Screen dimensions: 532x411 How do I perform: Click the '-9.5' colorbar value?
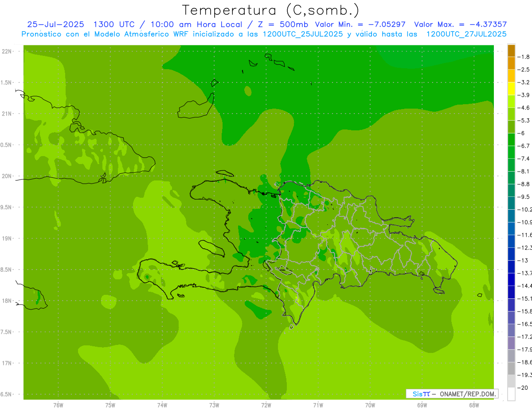point(524,196)
